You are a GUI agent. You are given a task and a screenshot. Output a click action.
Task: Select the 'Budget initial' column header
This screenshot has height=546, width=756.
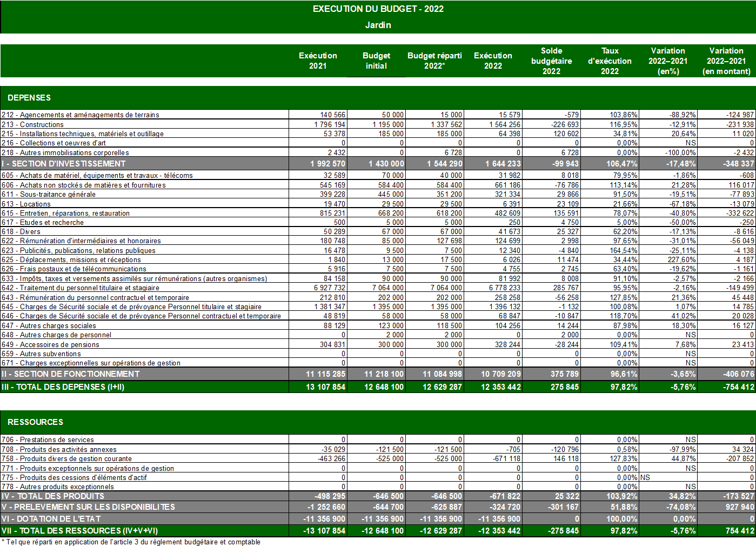coord(376,61)
